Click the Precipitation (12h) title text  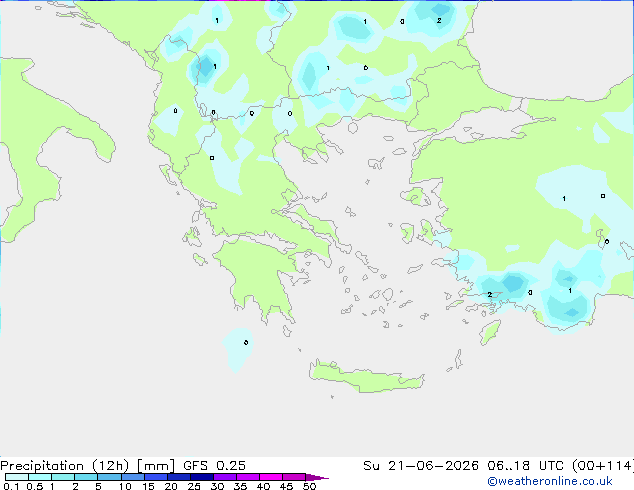pyautogui.click(x=65, y=466)
